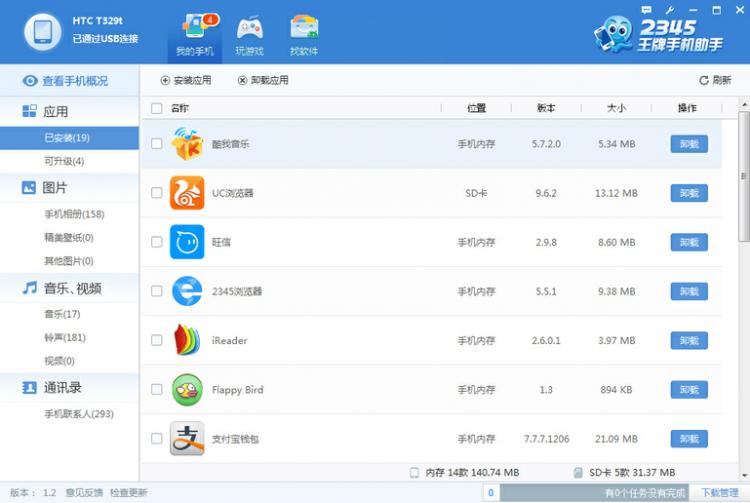The image size is (750, 503).
Task: Sort by the 版本 column header
Action: click(x=546, y=108)
